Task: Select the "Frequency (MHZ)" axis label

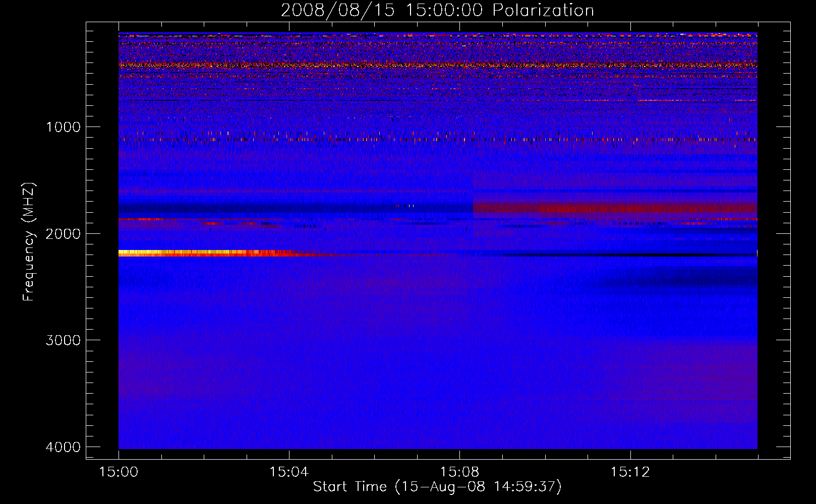Action: [29, 242]
